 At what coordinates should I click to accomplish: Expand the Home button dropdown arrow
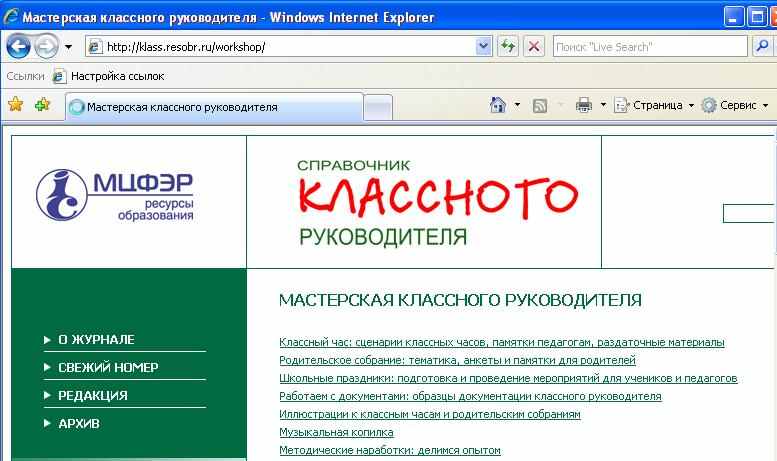pyautogui.click(x=517, y=105)
